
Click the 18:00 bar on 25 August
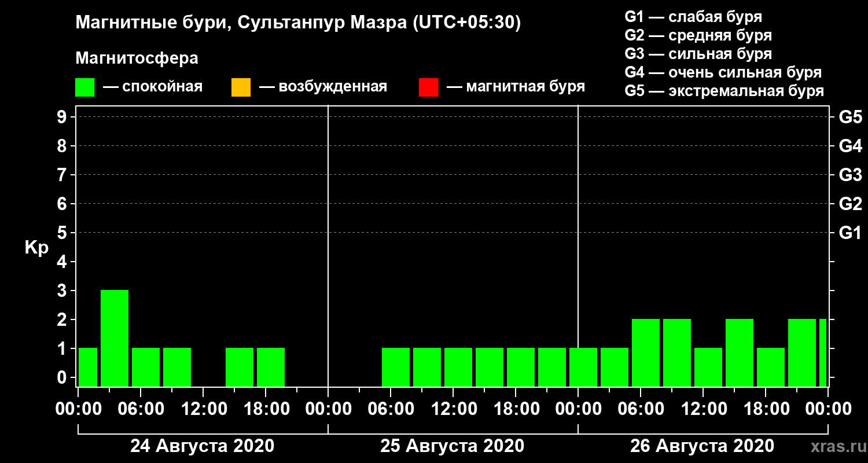tap(521, 367)
